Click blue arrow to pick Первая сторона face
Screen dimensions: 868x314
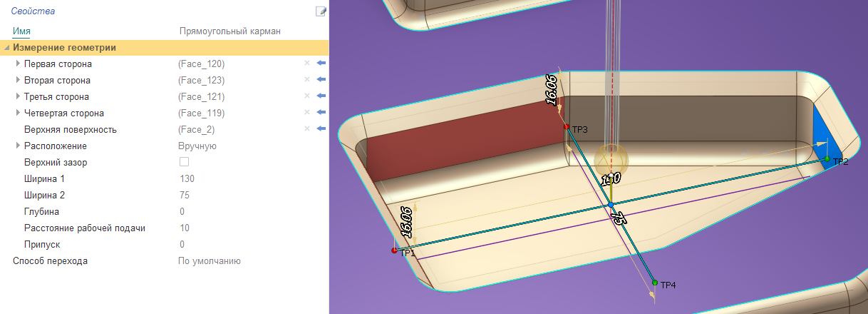coord(321,64)
